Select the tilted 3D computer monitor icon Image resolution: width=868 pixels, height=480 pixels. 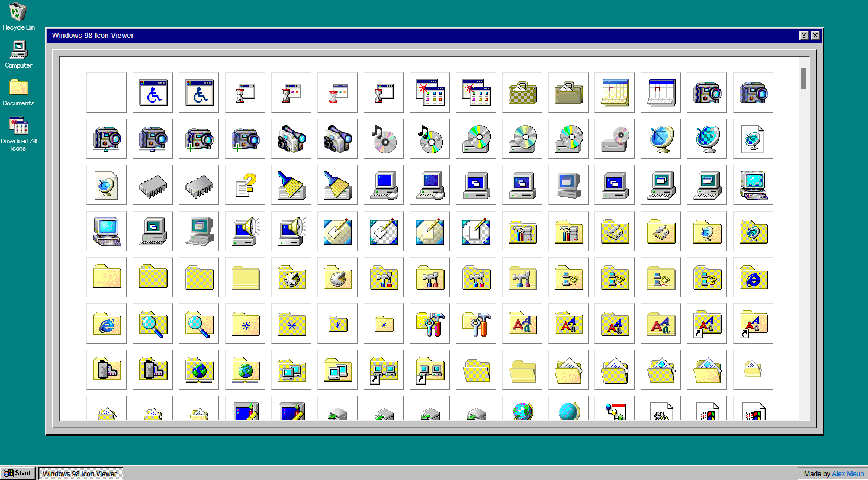[568, 185]
